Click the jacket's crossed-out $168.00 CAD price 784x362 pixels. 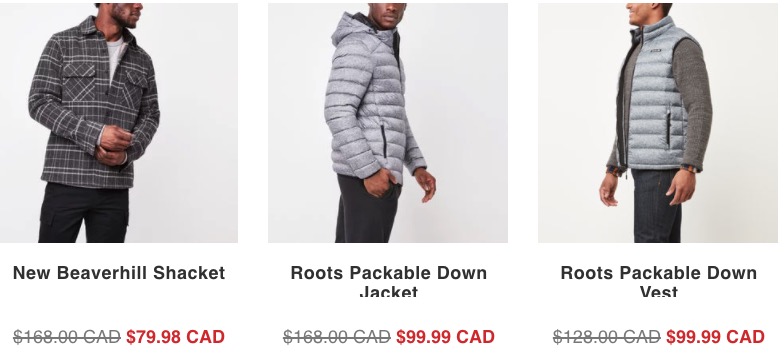337,337
